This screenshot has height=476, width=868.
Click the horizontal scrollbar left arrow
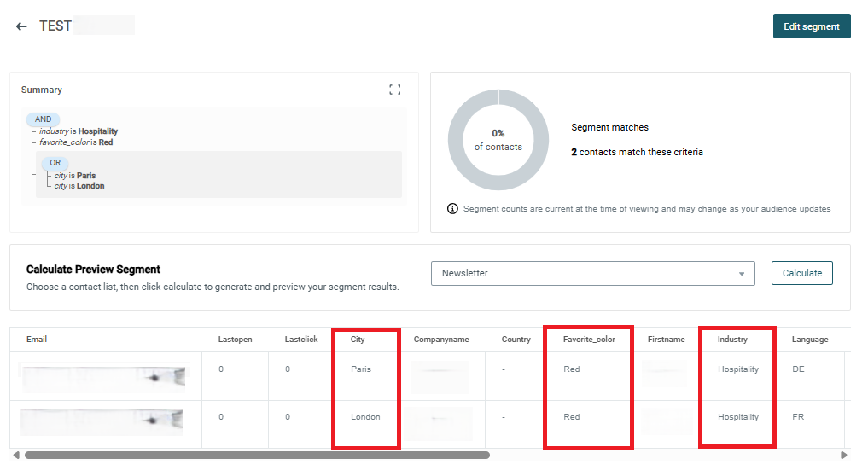tap(16, 455)
